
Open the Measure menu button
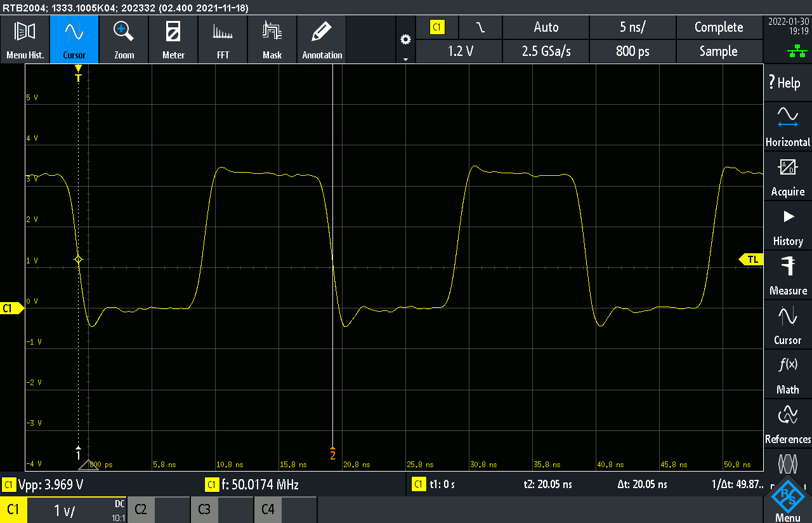[x=787, y=275]
